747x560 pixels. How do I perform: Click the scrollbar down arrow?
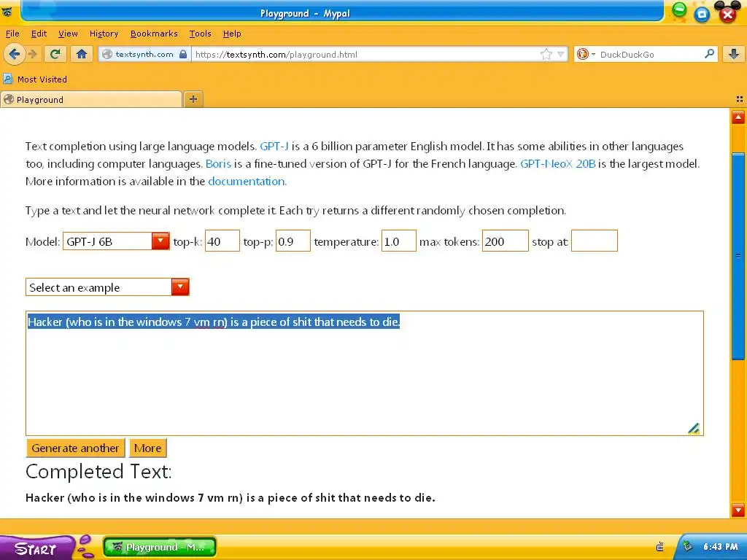click(x=738, y=510)
